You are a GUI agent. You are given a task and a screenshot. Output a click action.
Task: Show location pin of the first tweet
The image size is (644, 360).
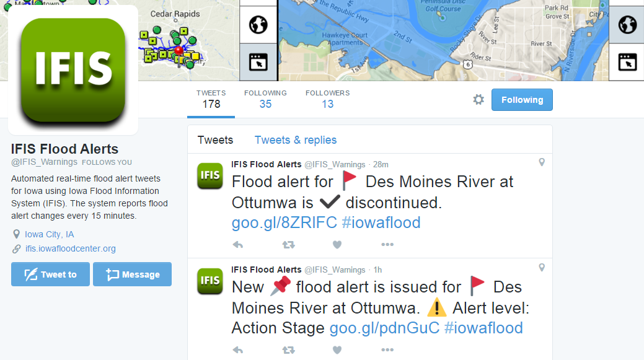click(x=542, y=162)
